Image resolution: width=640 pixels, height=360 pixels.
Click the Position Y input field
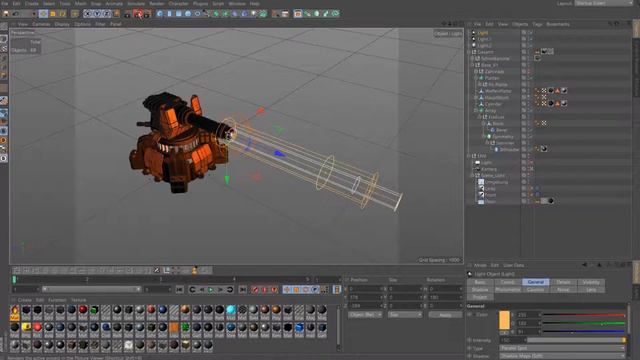tap(367, 297)
